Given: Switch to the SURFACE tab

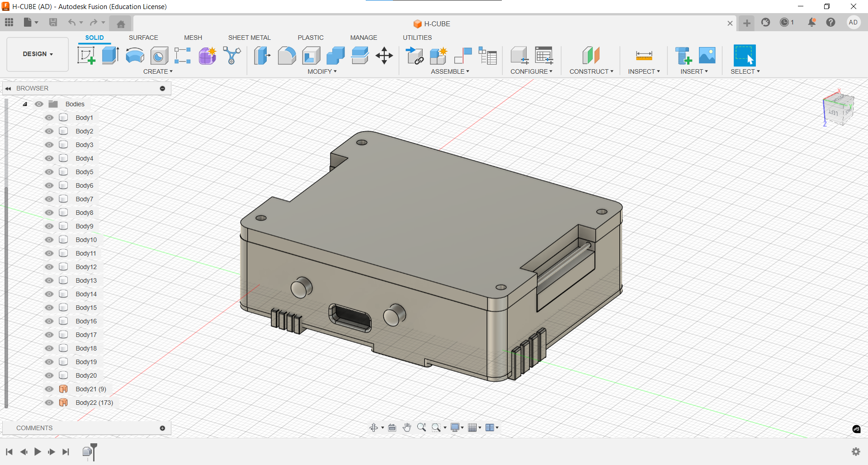Looking at the screenshot, I should point(143,38).
